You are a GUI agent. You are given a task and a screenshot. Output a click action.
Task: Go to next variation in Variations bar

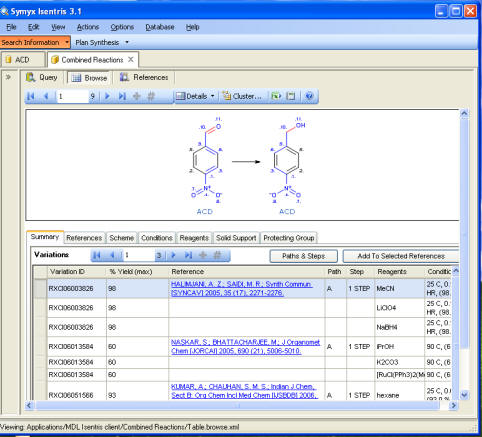pyautogui.click(x=173, y=256)
